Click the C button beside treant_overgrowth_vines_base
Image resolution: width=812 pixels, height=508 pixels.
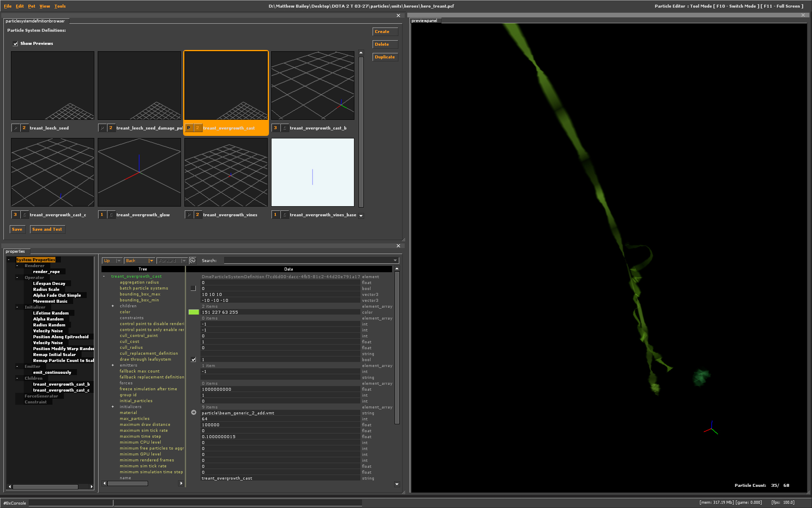(285, 215)
